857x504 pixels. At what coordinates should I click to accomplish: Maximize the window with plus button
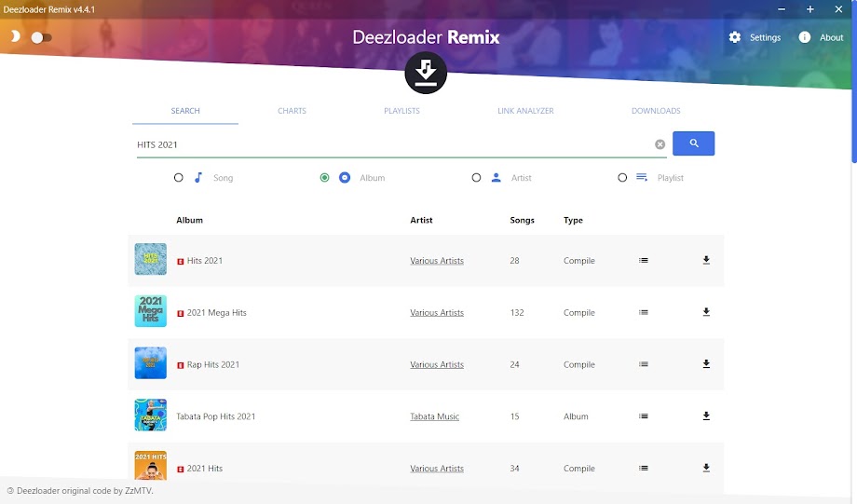coord(810,9)
